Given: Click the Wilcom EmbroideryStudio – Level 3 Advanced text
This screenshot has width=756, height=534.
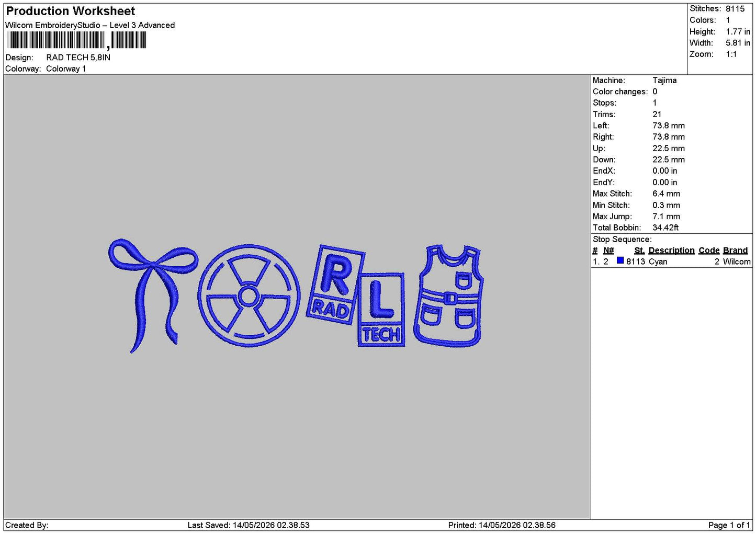Looking at the screenshot, I should [x=90, y=25].
